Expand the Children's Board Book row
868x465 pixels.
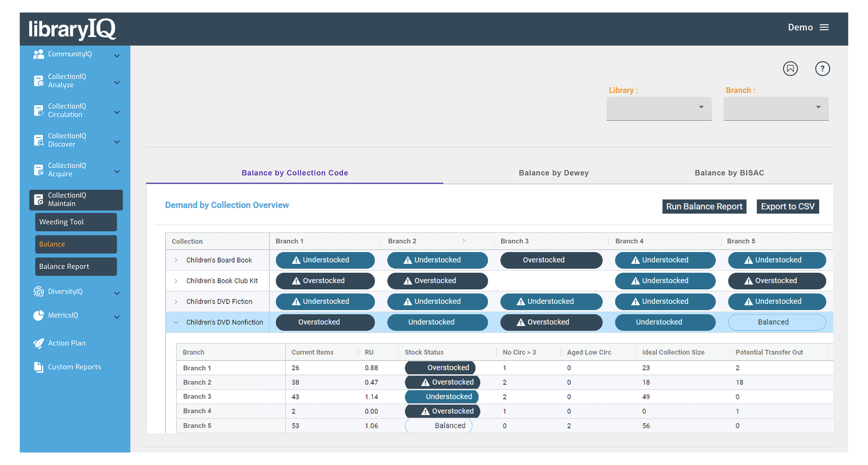pyautogui.click(x=176, y=260)
